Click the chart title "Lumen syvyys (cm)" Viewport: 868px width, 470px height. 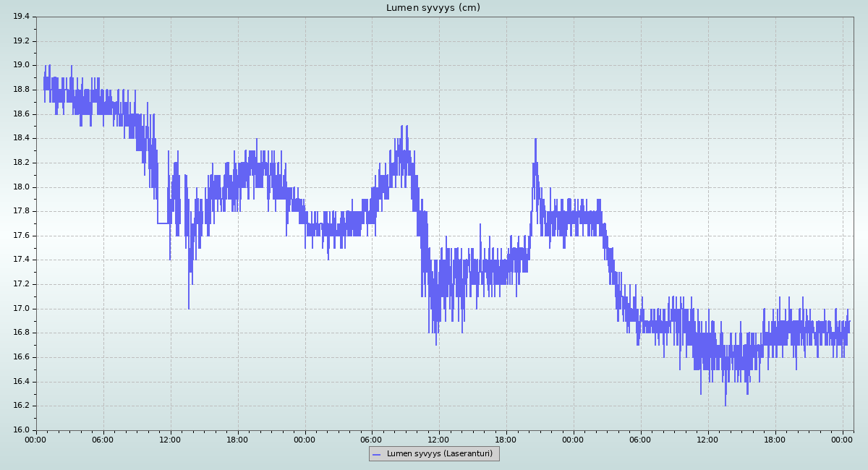click(433, 8)
